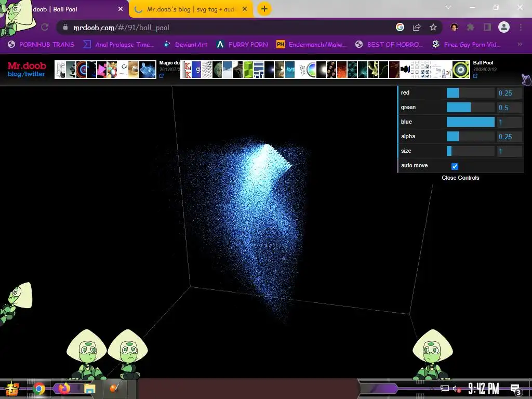The width and height of the screenshot is (532, 399).
Task: Open the Chrome profile avatar
Action: (504, 27)
